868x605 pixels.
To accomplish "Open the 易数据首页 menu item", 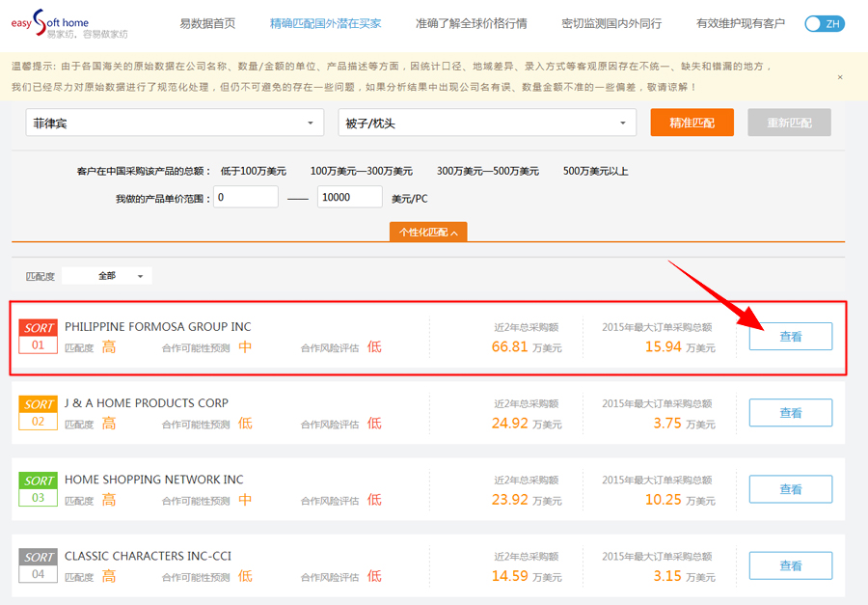I will coord(207,23).
